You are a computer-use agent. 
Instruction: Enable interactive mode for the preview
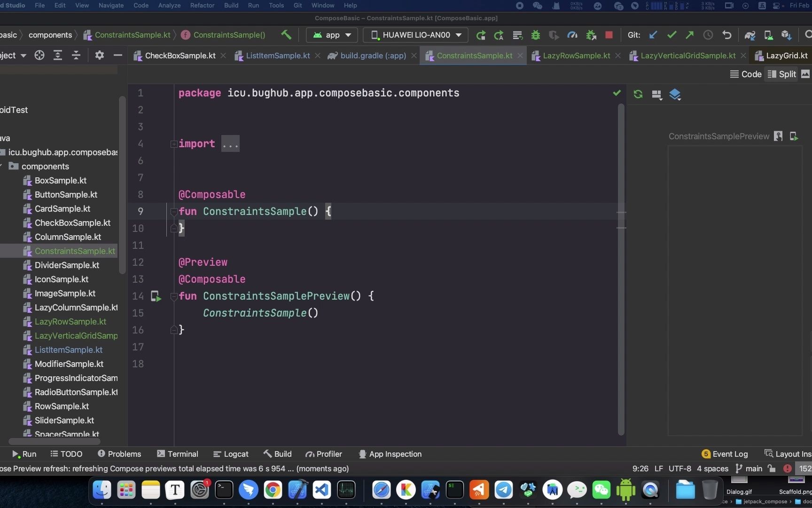click(778, 136)
